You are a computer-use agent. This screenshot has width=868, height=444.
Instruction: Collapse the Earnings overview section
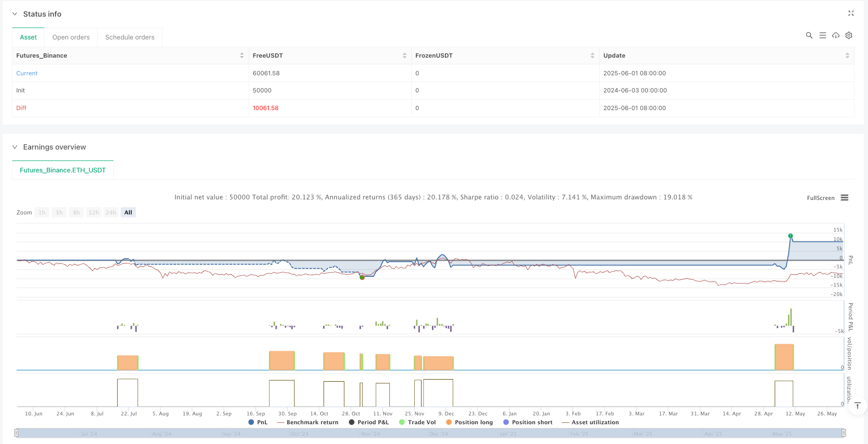tap(15, 147)
